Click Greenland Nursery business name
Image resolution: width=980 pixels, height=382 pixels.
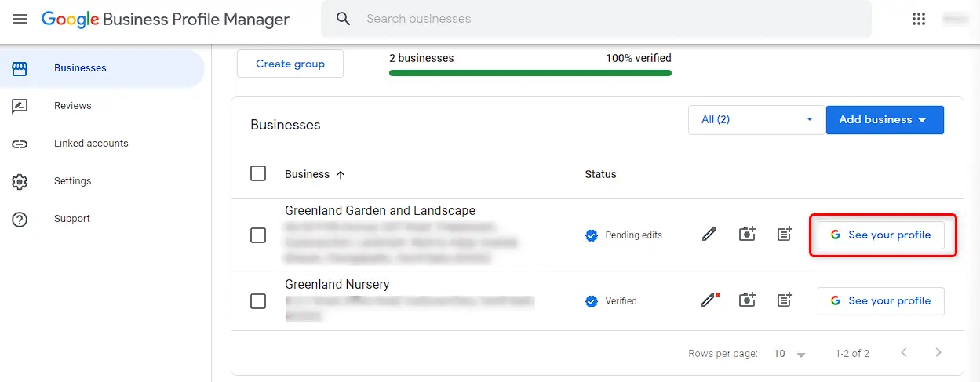coord(337,284)
